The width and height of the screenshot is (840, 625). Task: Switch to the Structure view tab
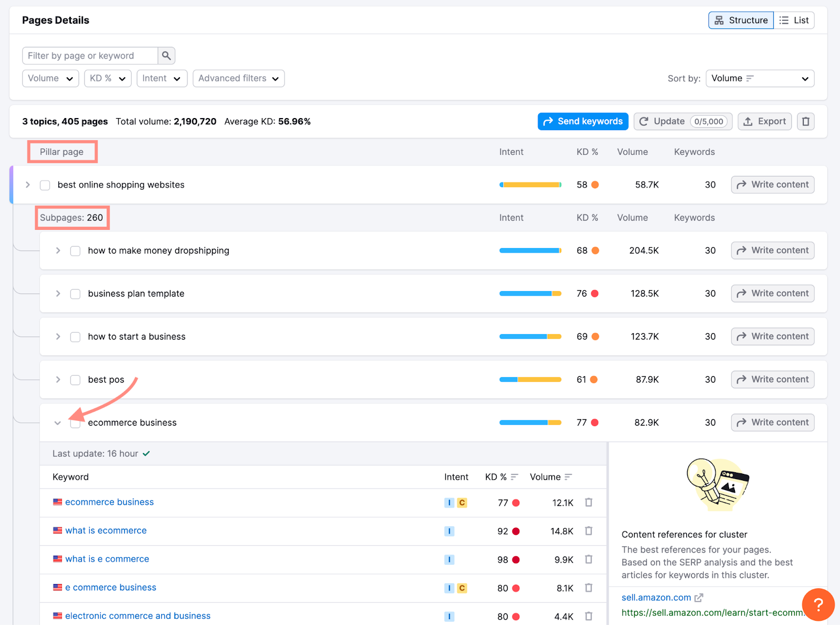[x=741, y=20]
